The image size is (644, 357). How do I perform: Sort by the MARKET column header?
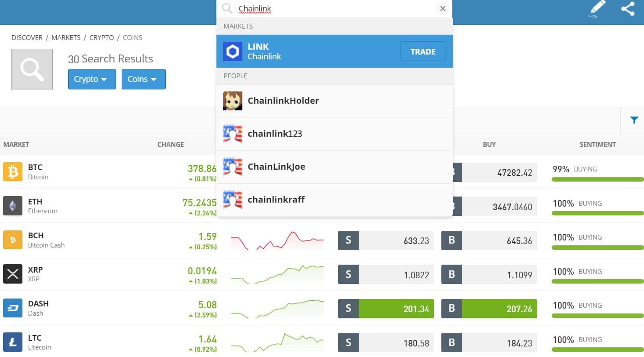click(x=16, y=144)
